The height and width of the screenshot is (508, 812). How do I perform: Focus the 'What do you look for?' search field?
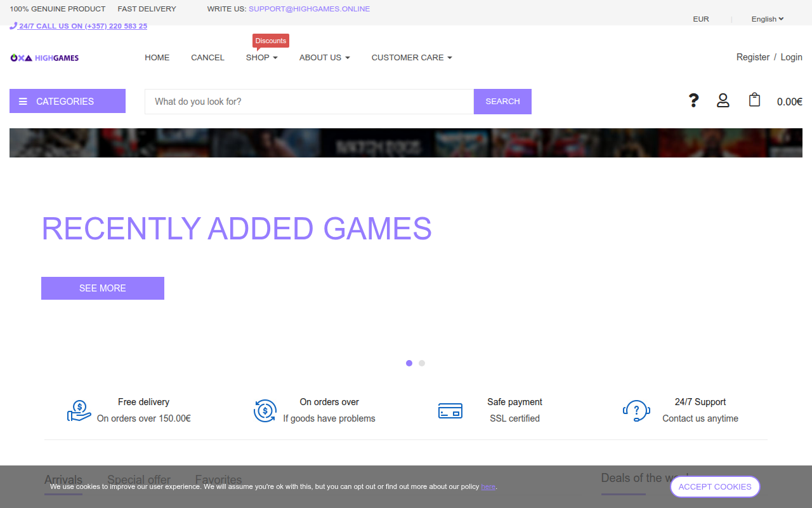point(310,102)
